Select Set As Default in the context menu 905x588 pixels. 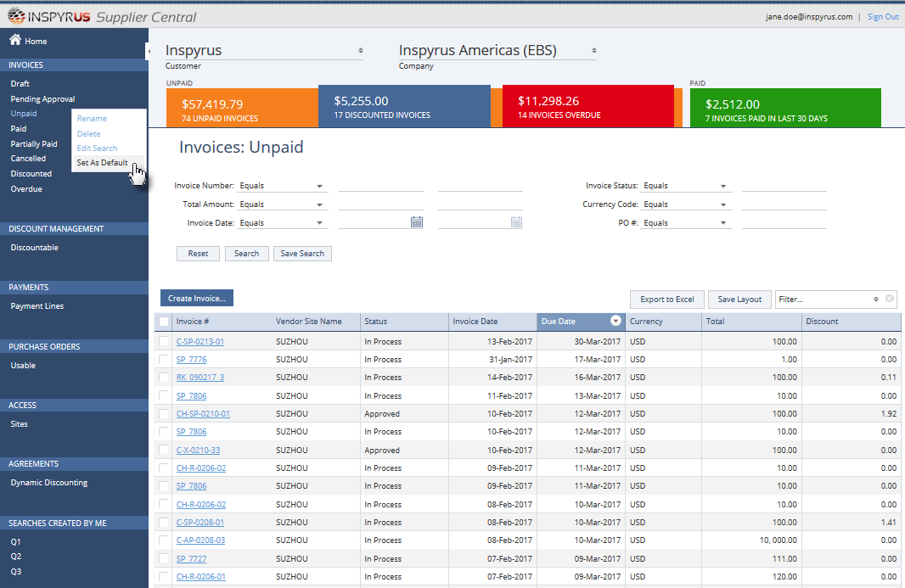coord(102,163)
